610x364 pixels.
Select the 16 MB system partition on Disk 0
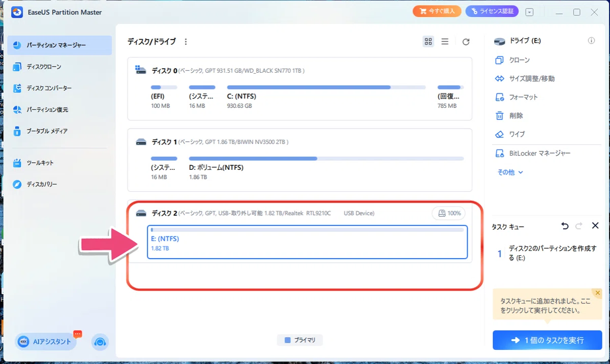click(x=202, y=97)
